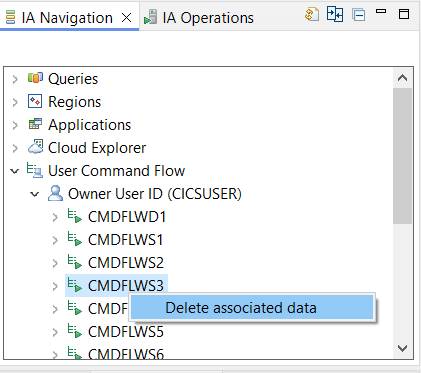421x373 pixels.
Task: Select User Command Flow label
Action: coord(116,171)
